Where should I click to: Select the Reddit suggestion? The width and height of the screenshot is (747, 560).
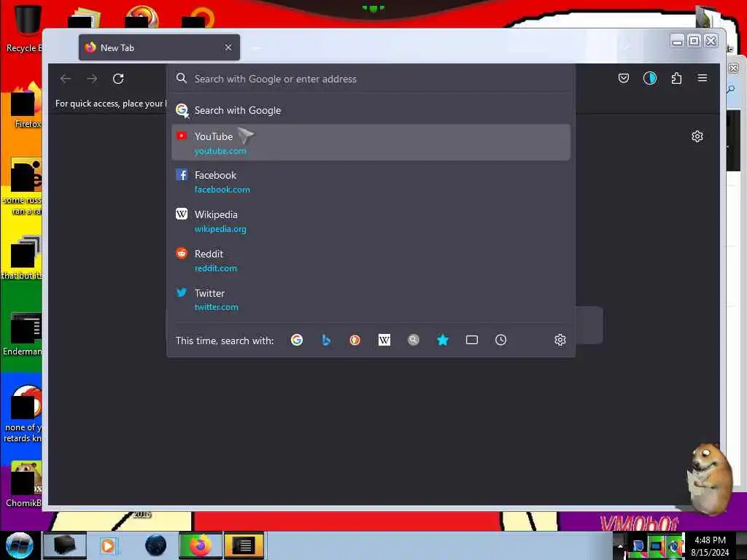coord(371,260)
